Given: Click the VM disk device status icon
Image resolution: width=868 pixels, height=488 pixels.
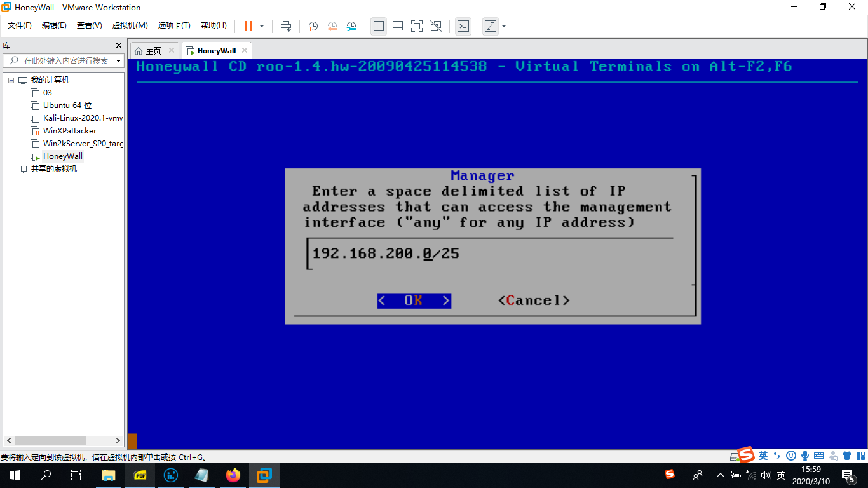Looking at the screenshot, I should (x=733, y=456).
